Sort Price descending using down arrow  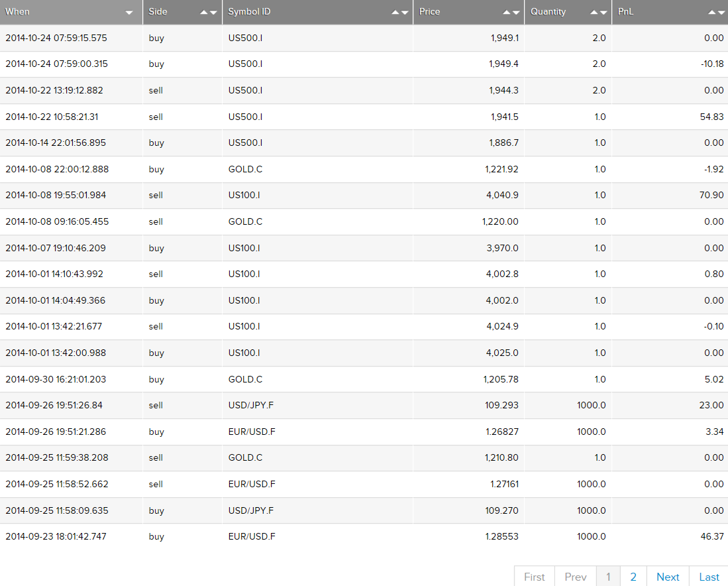point(516,13)
